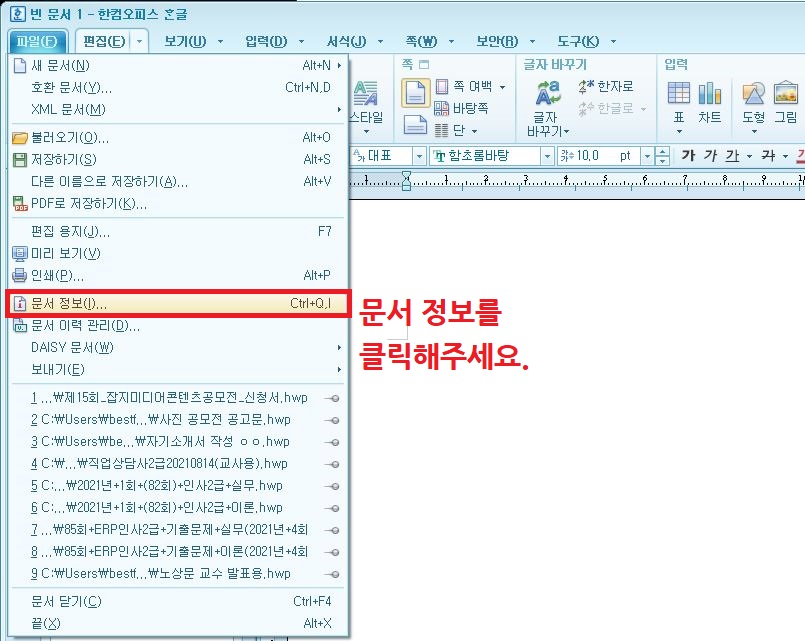805x641 pixels.
Task: Click the 그림 picture icon
Action: coord(785,92)
